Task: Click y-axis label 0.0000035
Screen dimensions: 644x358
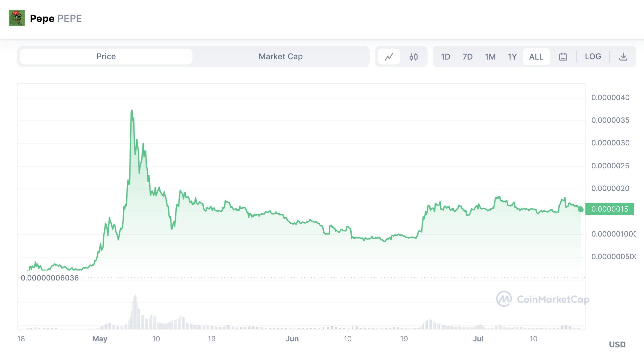Action: 610,120
